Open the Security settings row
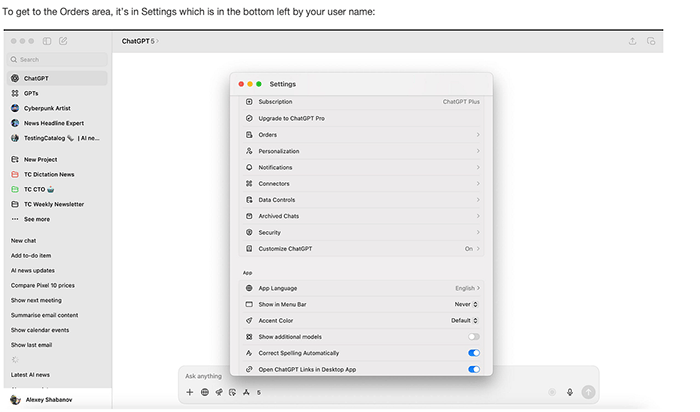The image size is (700, 412). [x=362, y=232]
